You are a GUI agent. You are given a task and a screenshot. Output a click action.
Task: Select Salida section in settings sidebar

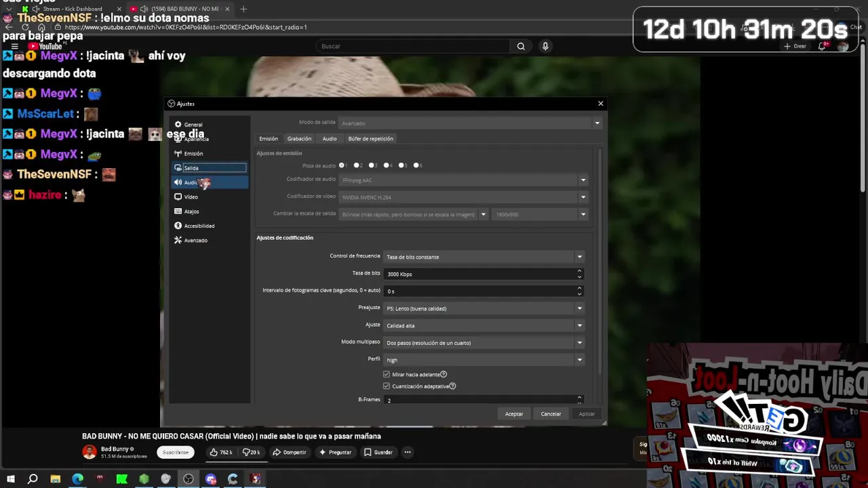[x=209, y=167]
